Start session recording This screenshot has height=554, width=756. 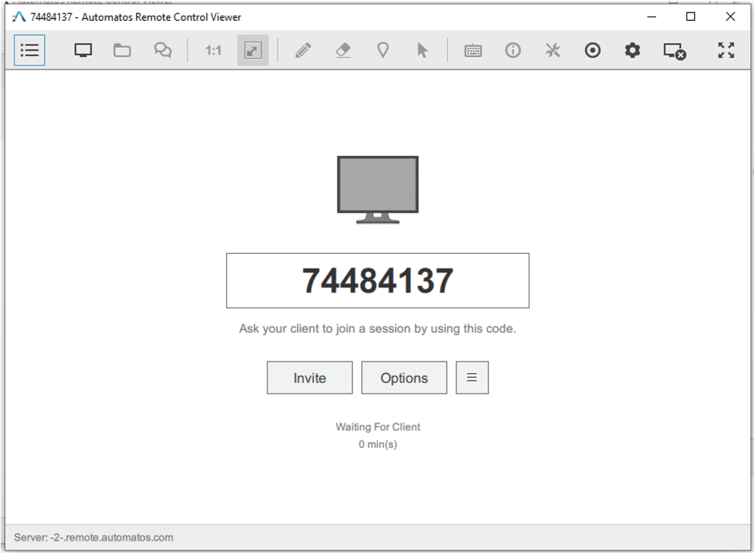[x=592, y=50]
